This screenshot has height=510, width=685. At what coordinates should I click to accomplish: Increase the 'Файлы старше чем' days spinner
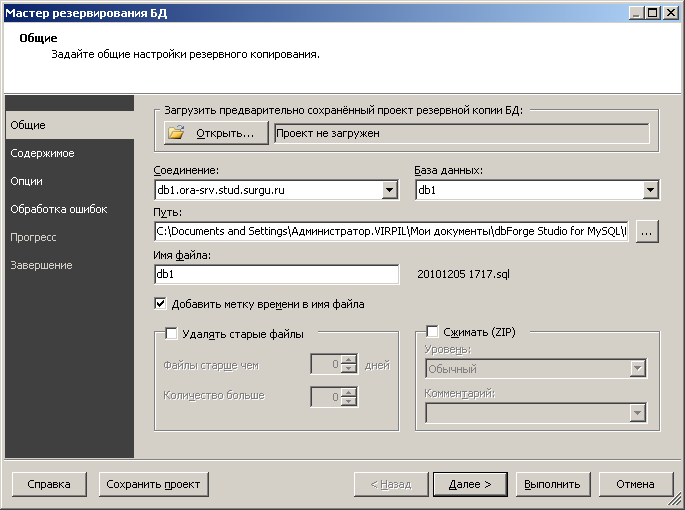pyautogui.click(x=349, y=360)
